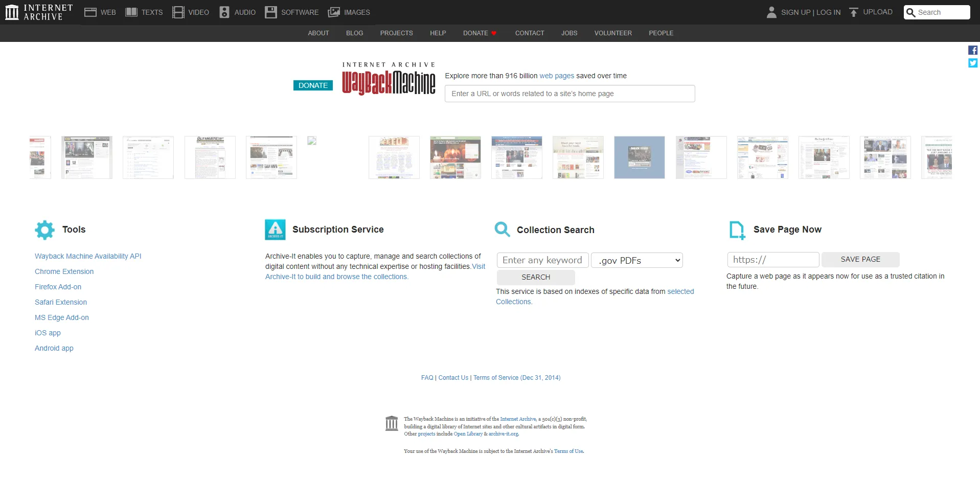Click the user avatar icon
The height and width of the screenshot is (504, 980).
(771, 12)
